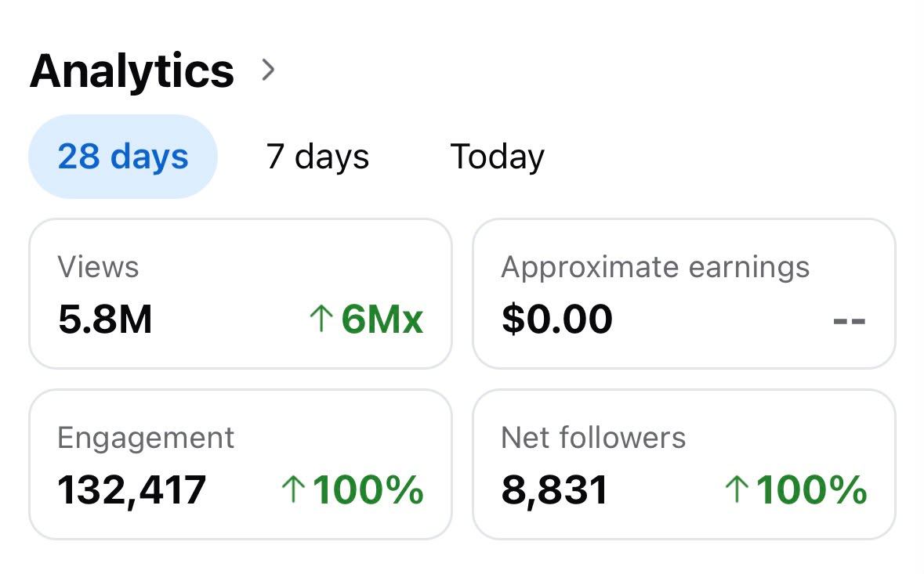The image size is (924, 574).
Task: Click the 5.8M views figure
Action: [106, 319]
